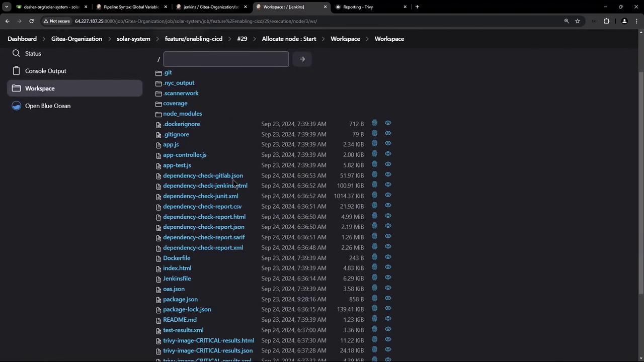View .dockerignore with its eye icon
Viewport: 644px width, 362px height.
tap(388, 123)
